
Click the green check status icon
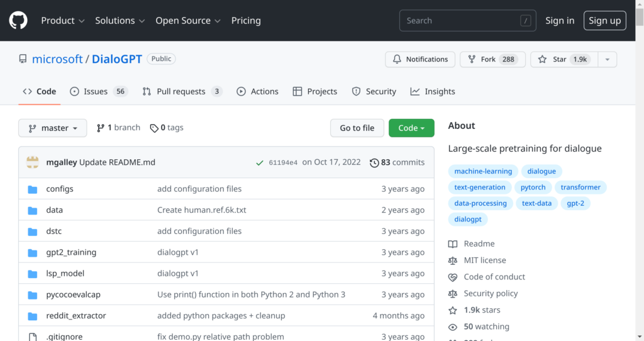click(x=260, y=163)
